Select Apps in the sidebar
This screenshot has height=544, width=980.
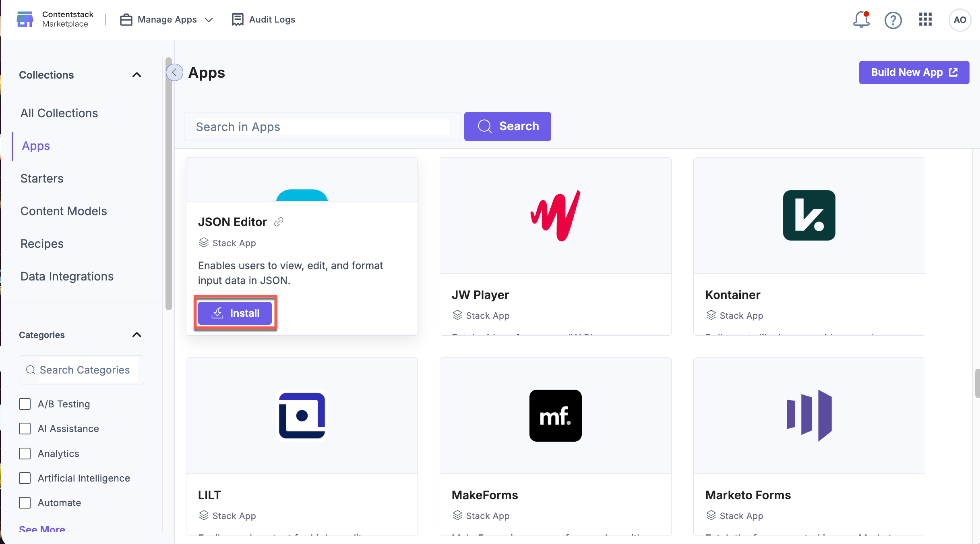click(36, 146)
